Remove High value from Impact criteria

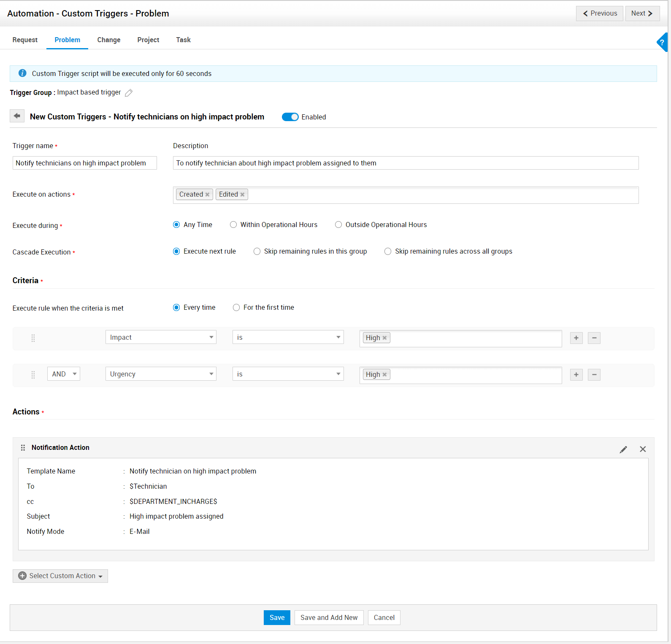384,338
